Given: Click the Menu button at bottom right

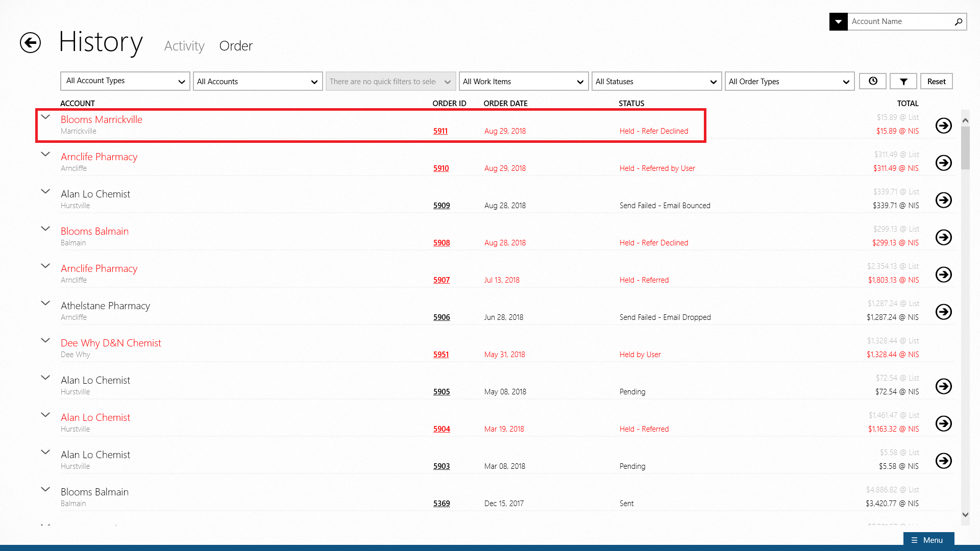Looking at the screenshot, I should coord(928,540).
